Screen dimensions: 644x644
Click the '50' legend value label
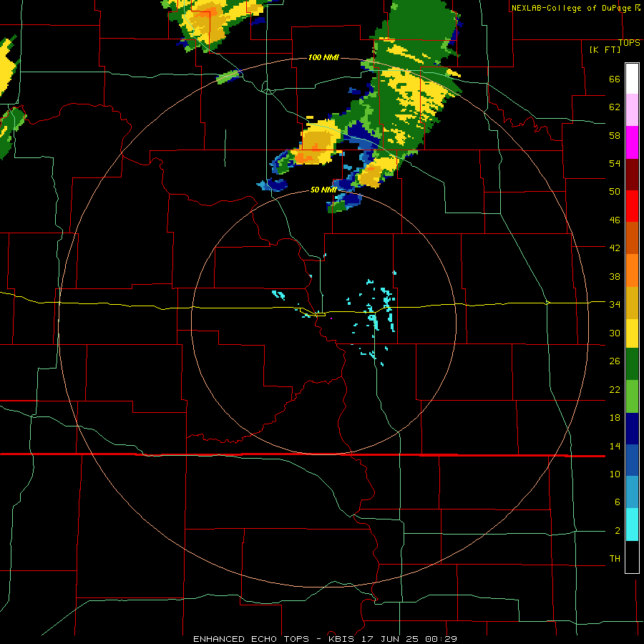pos(615,191)
